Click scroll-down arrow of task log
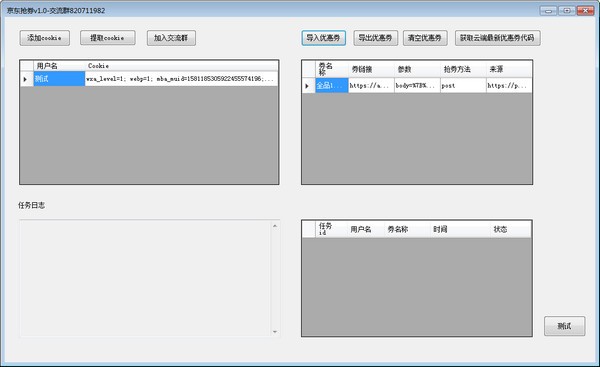The width and height of the screenshot is (600, 367). [x=275, y=332]
